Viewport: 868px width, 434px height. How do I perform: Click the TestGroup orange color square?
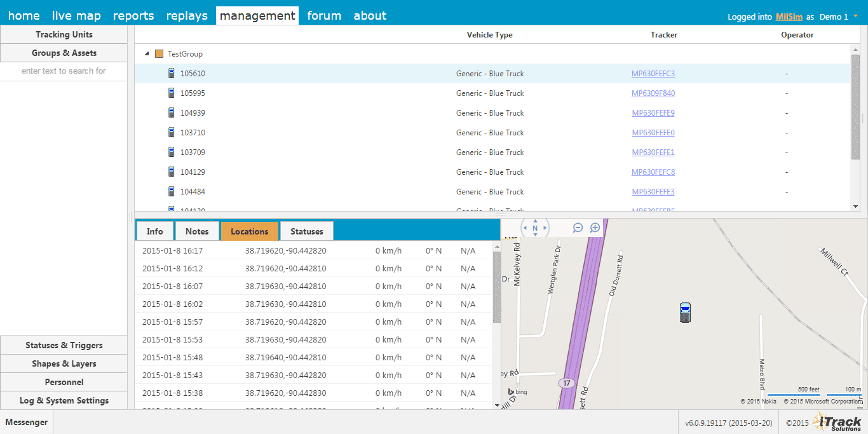[x=159, y=54]
